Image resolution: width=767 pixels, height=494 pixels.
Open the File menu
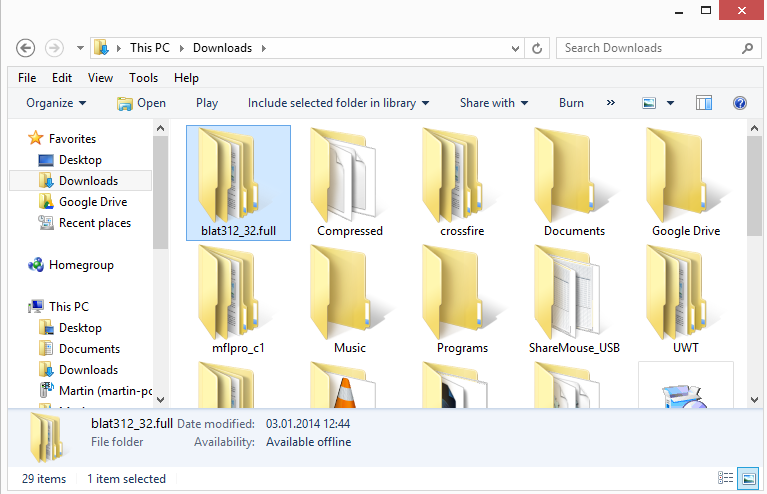click(x=27, y=78)
